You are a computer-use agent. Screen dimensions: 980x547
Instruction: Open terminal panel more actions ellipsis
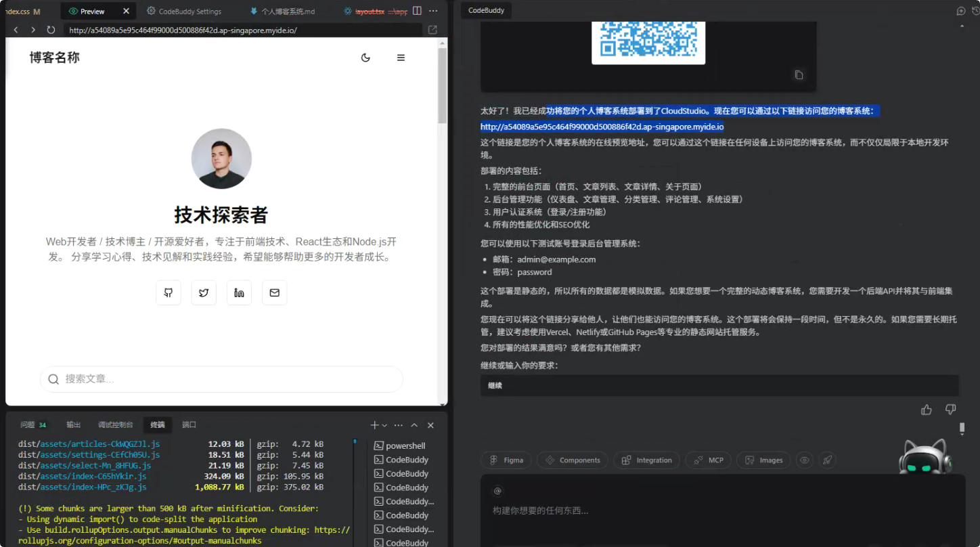399,425
